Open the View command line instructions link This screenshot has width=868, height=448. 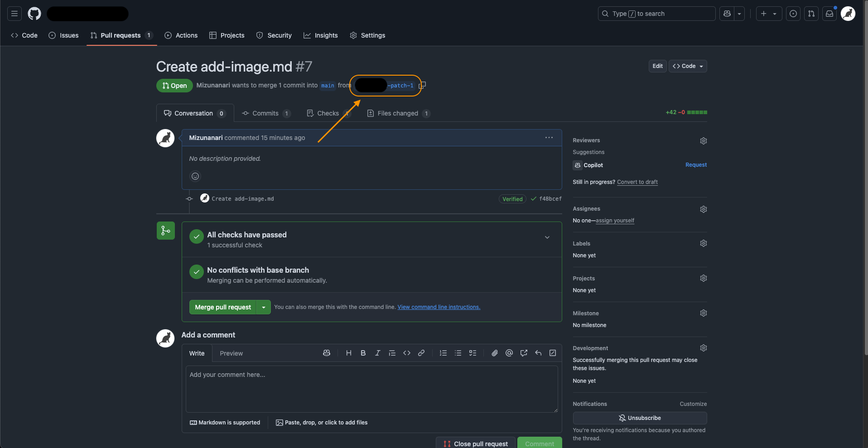439,307
